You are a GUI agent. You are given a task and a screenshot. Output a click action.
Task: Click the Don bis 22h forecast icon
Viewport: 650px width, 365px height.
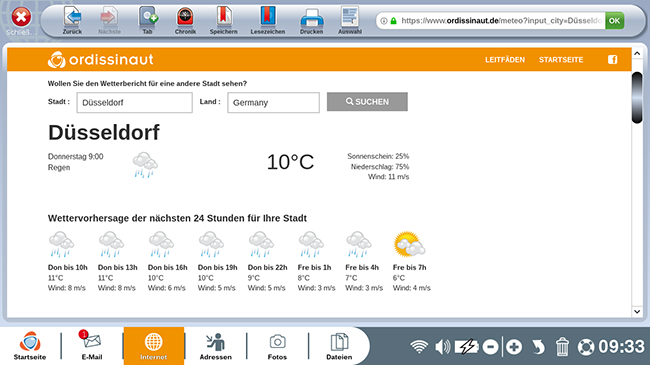coord(261,244)
